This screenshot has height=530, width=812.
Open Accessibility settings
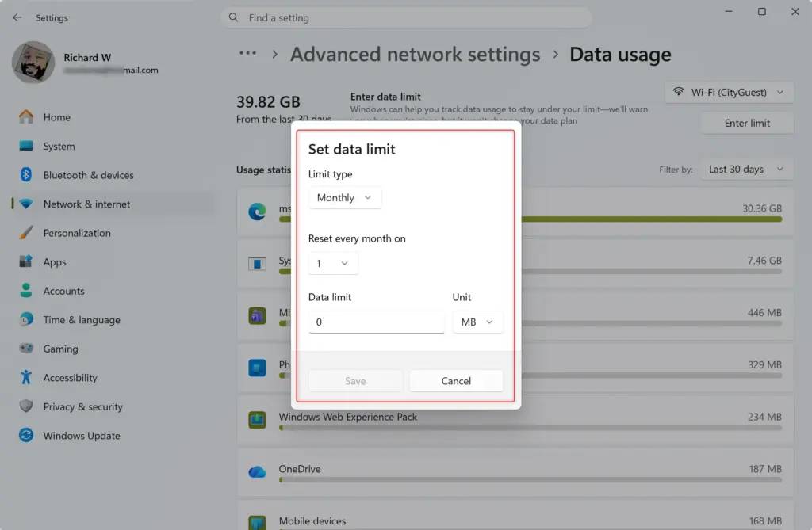point(113,378)
